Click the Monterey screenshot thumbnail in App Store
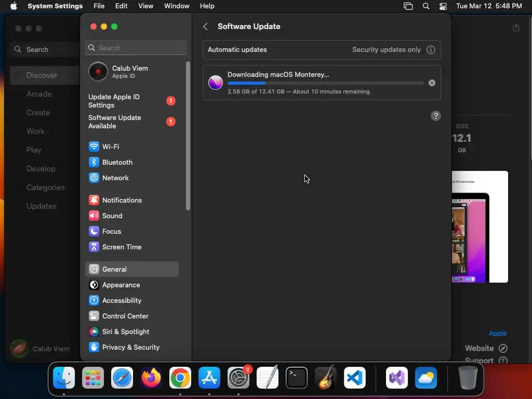The image size is (532, 399). [x=480, y=227]
